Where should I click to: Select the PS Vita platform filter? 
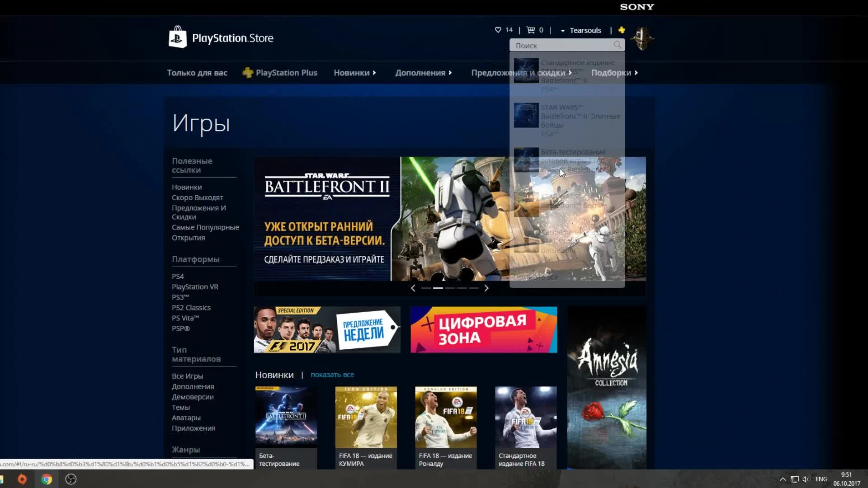(x=184, y=318)
